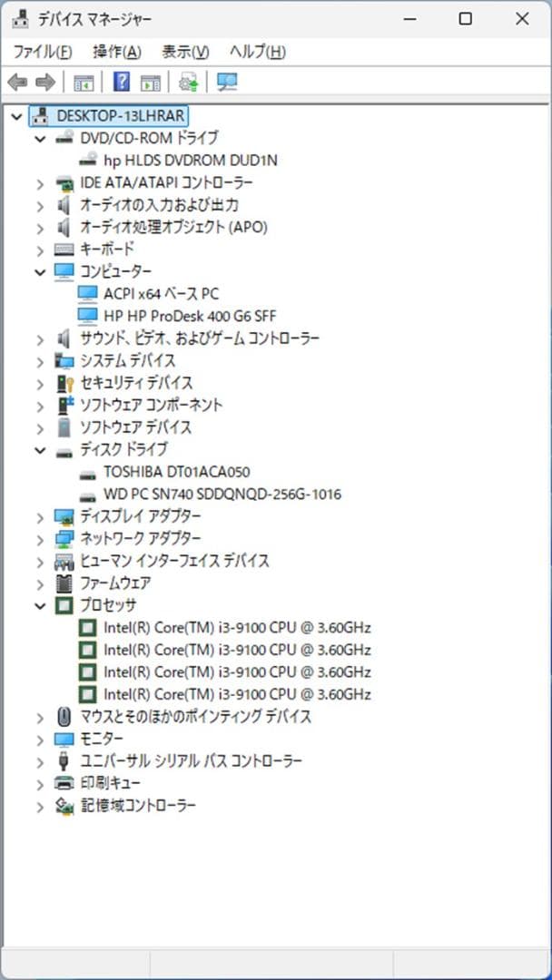Click the キーボード keyboard icon
This screenshot has height=980, width=552.
coord(64,250)
